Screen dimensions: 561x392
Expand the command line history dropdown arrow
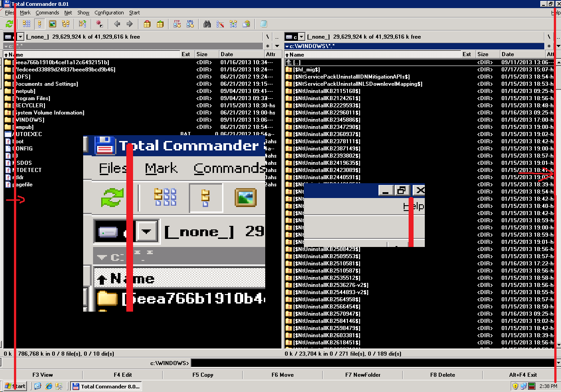tap(558, 363)
